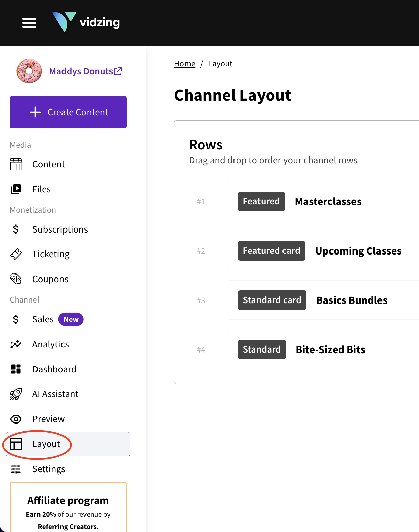Select the Upcoming Classes row
The height and width of the screenshot is (532, 419).
323,251
